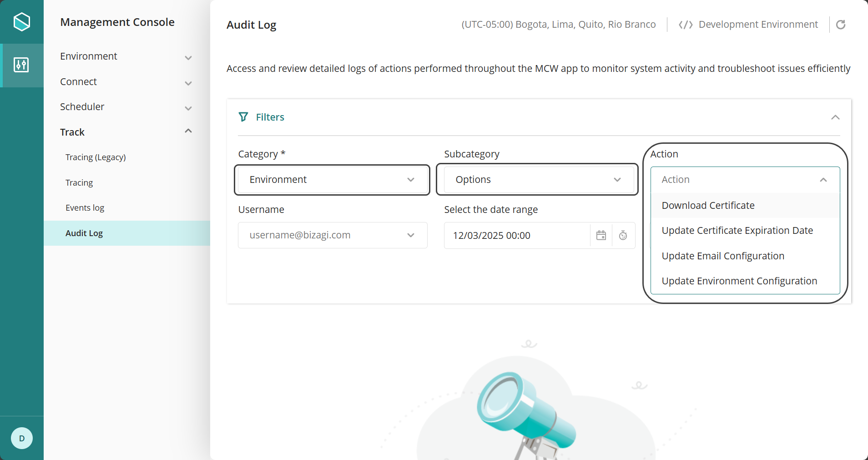The image size is (868, 460).
Task: Collapse the Filters panel
Action: (835, 117)
